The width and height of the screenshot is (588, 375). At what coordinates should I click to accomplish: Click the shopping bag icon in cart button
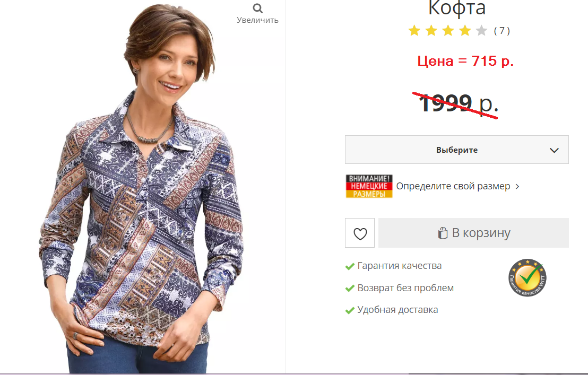[x=443, y=233]
